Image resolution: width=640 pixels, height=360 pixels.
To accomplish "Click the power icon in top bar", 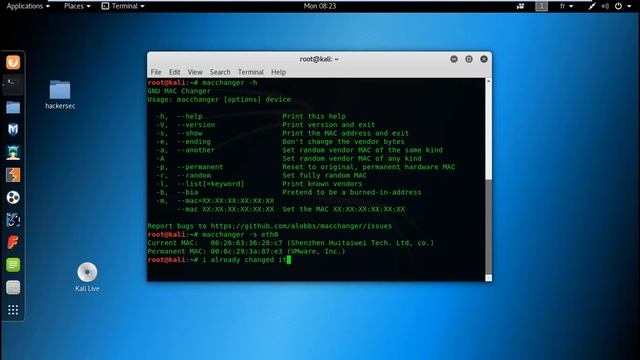I will click(618, 6).
